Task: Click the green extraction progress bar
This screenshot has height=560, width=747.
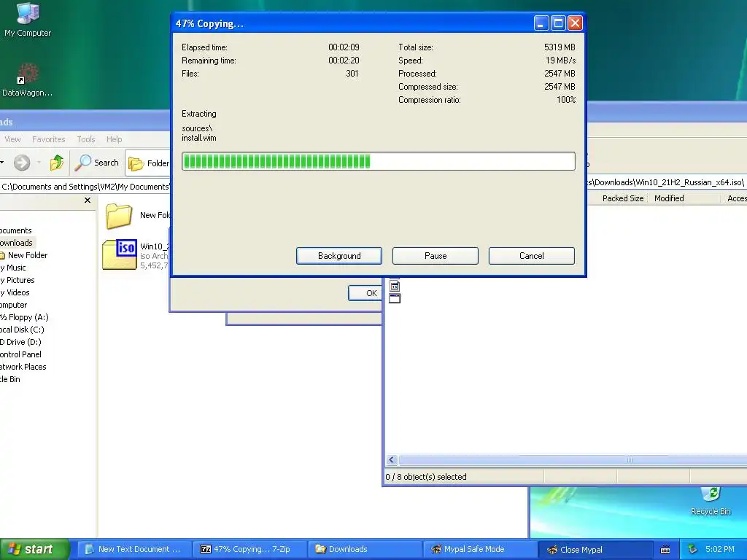Action: coord(379,161)
